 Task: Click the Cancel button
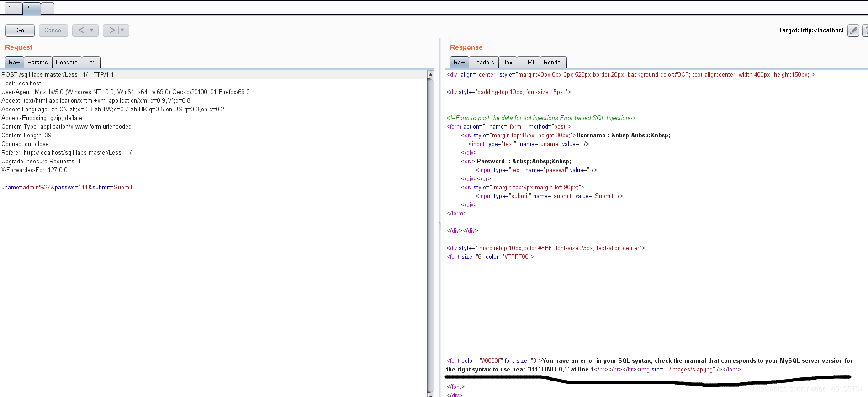(53, 30)
